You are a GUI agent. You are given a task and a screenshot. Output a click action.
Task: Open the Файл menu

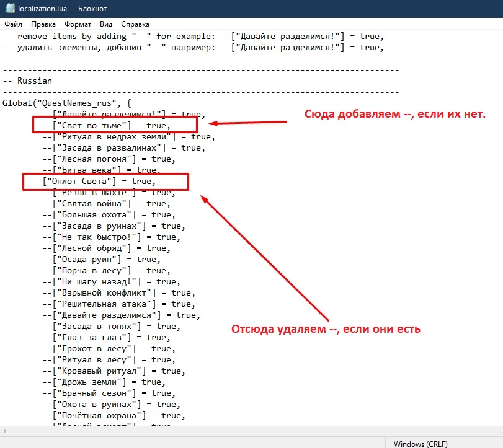pos(13,24)
